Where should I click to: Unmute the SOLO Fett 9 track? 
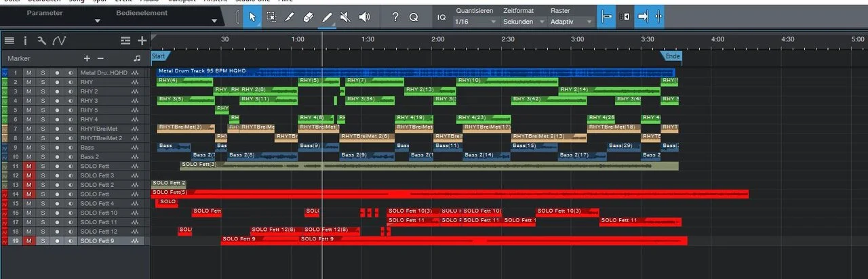click(29, 241)
